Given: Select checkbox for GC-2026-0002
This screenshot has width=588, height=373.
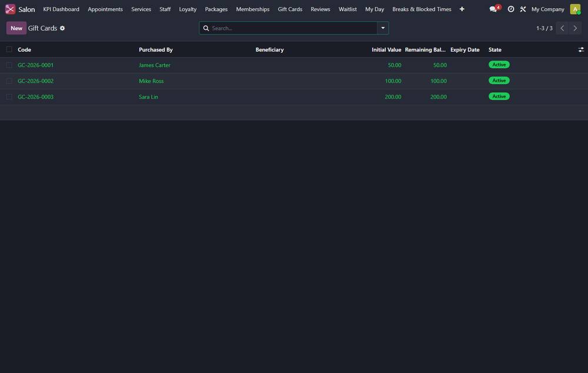Looking at the screenshot, I should point(9,81).
